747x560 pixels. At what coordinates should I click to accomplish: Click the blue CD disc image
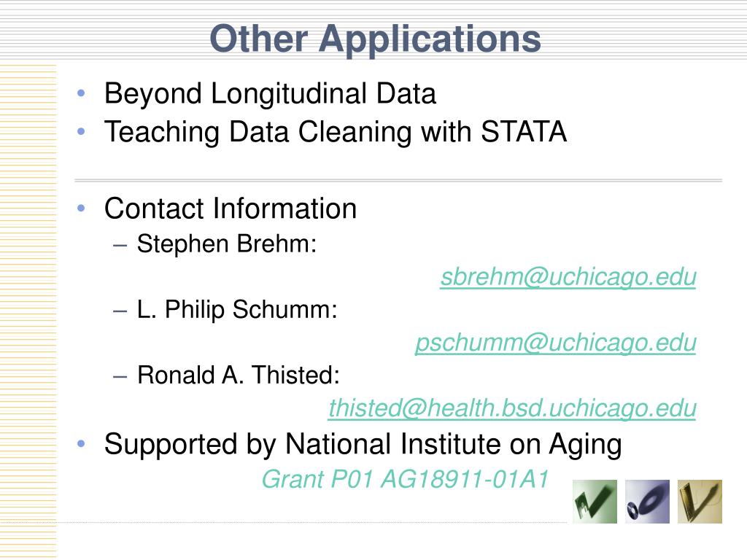pyautogui.click(x=647, y=502)
